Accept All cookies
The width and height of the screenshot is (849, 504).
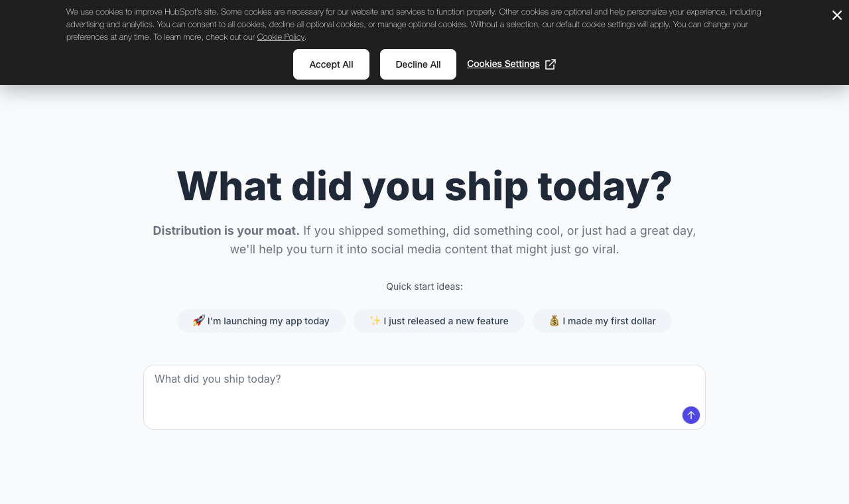click(331, 64)
